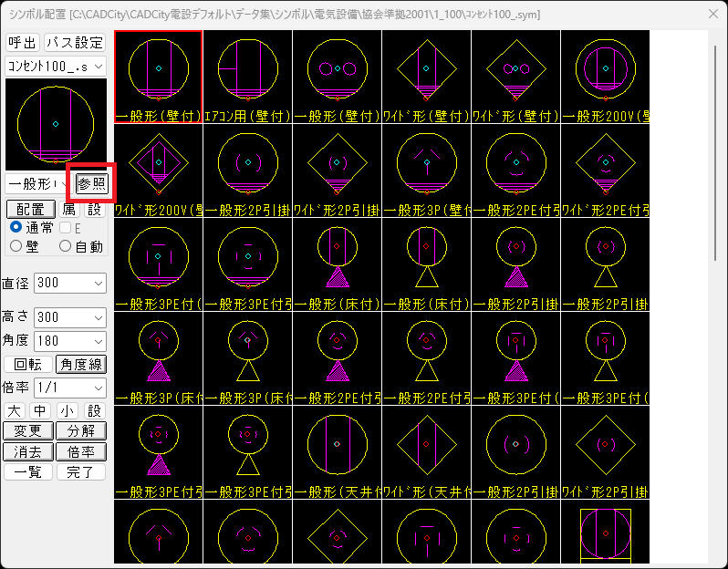Open the 倍率 1/1 scale dropdown
Screen dimensions: 728x569
click(x=70, y=388)
